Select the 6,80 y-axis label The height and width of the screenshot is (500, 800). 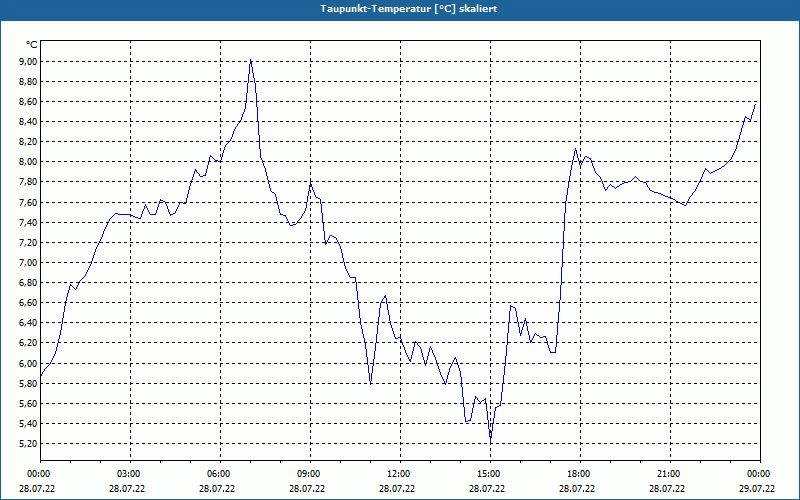point(30,283)
